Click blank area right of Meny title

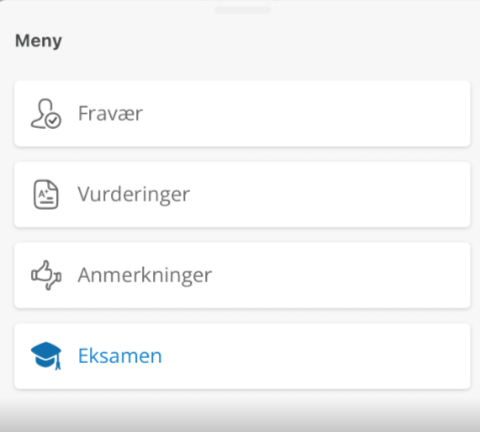coord(267,41)
